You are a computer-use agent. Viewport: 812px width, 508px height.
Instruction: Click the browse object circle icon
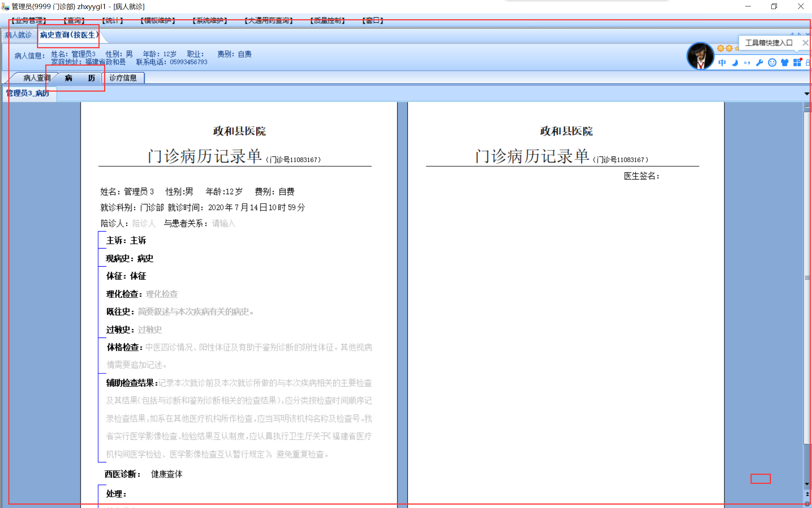pos(807,503)
